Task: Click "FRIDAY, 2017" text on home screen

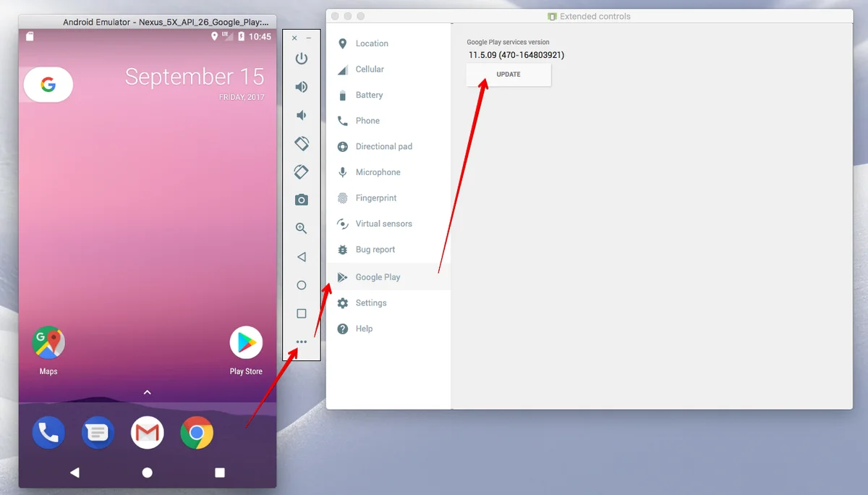Action: [242, 97]
